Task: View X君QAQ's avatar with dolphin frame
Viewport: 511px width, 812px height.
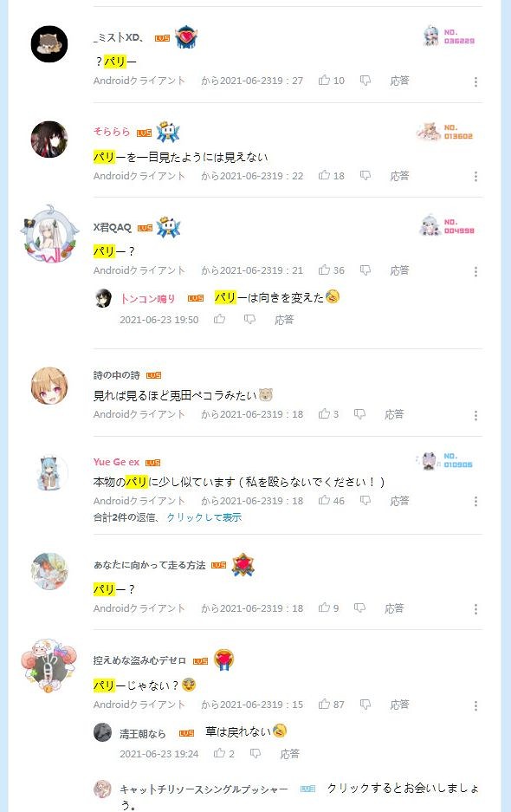Action: (x=49, y=236)
